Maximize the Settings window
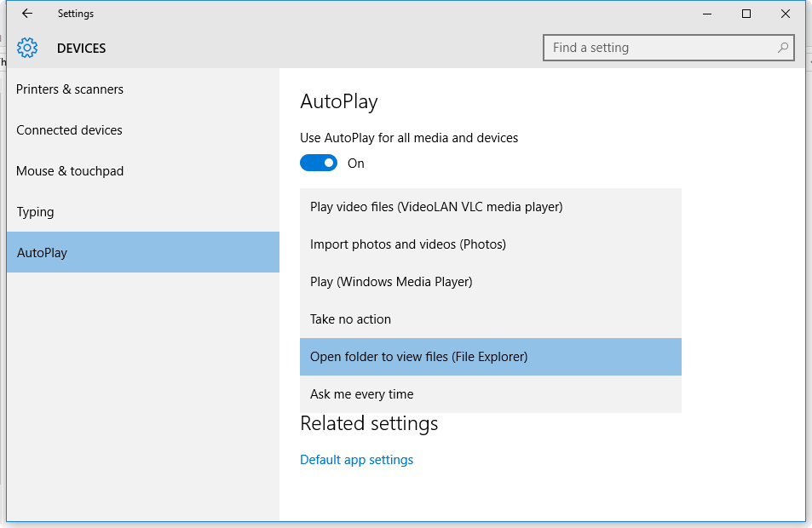Image resolution: width=812 pixels, height=528 pixels. [x=746, y=14]
